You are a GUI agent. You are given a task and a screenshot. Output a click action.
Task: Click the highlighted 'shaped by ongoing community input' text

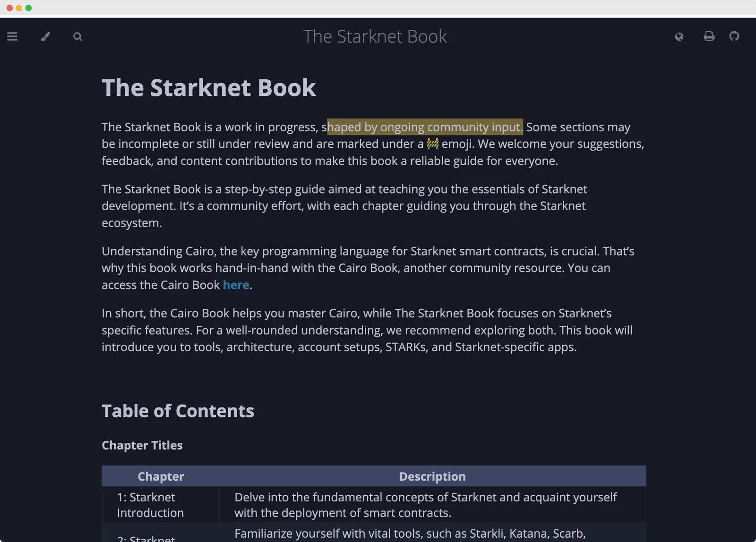coord(424,127)
